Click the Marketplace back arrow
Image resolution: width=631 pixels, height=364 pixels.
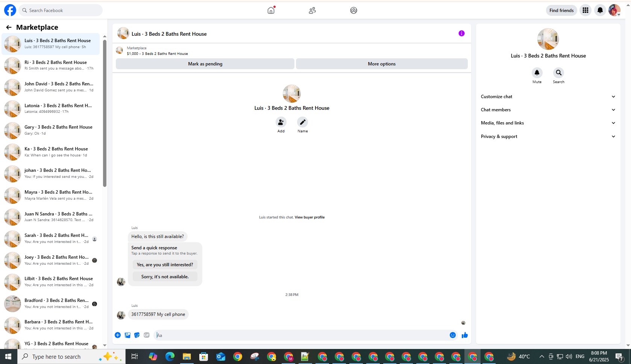9,27
